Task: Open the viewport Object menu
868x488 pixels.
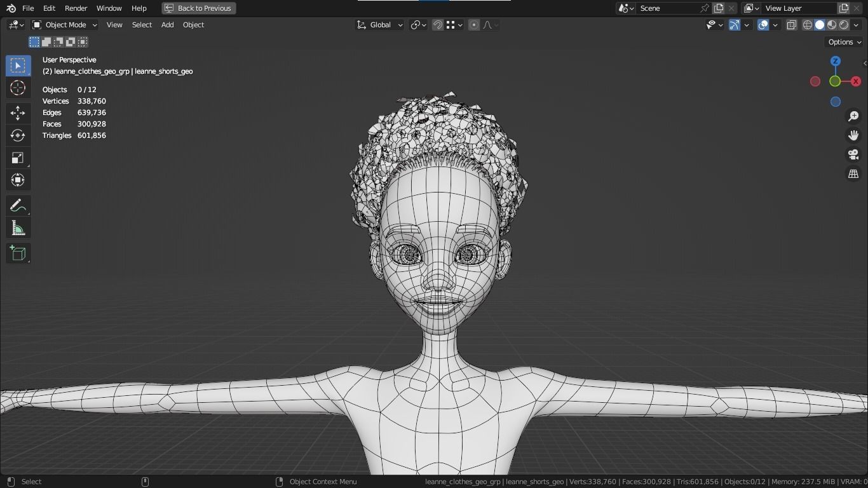Action: 193,25
